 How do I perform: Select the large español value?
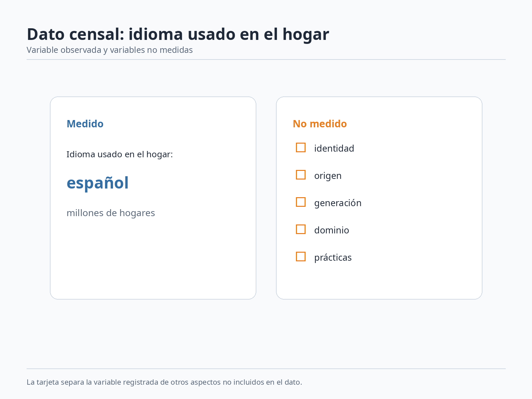[x=97, y=183]
